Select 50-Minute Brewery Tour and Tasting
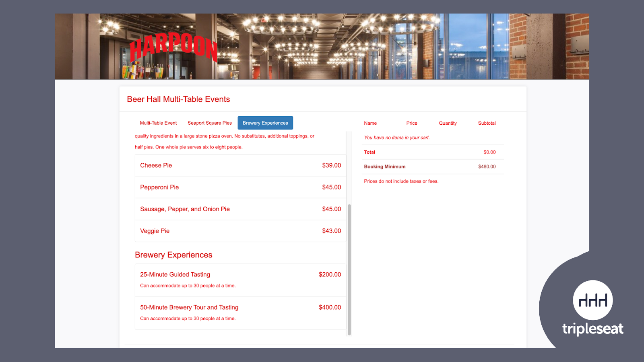 pyautogui.click(x=240, y=313)
